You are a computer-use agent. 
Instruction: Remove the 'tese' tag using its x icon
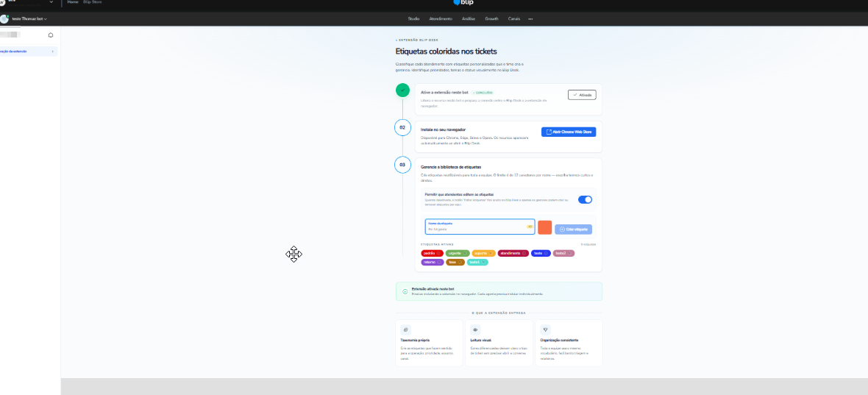(x=460, y=262)
